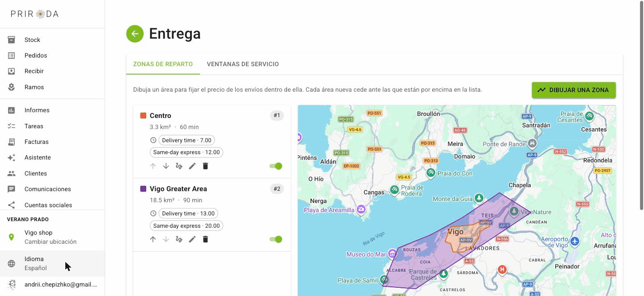Redraw the Vigo Greater Area shape

pos(179,239)
